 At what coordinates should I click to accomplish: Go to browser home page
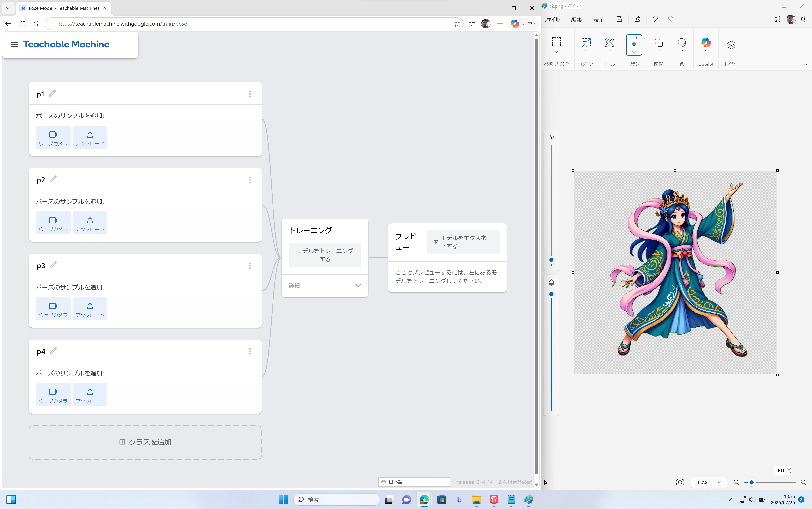[37, 23]
